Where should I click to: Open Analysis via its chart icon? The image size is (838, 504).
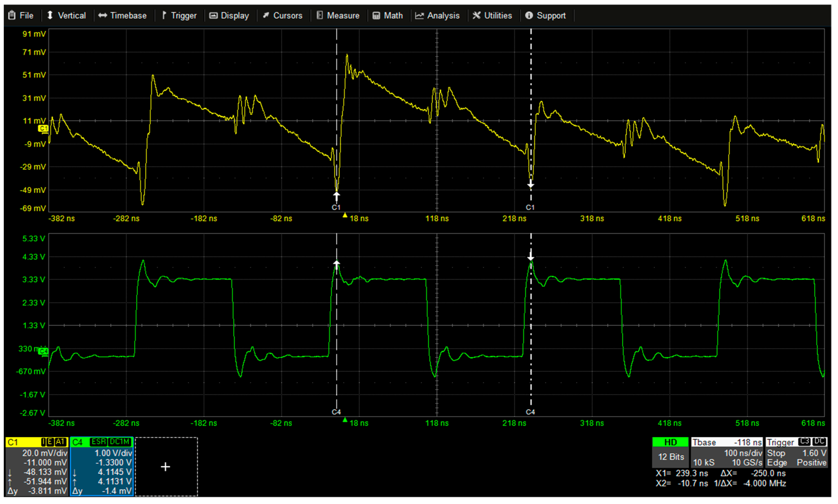(420, 15)
